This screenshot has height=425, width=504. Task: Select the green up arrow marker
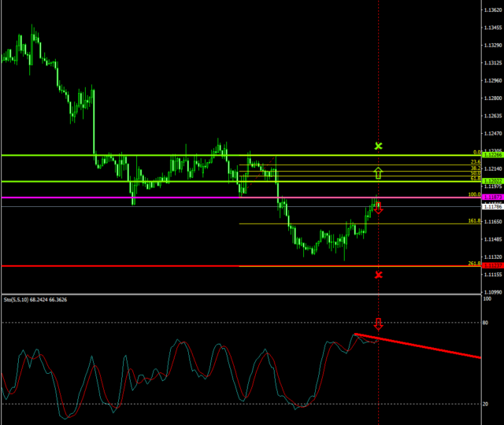pyautogui.click(x=379, y=172)
